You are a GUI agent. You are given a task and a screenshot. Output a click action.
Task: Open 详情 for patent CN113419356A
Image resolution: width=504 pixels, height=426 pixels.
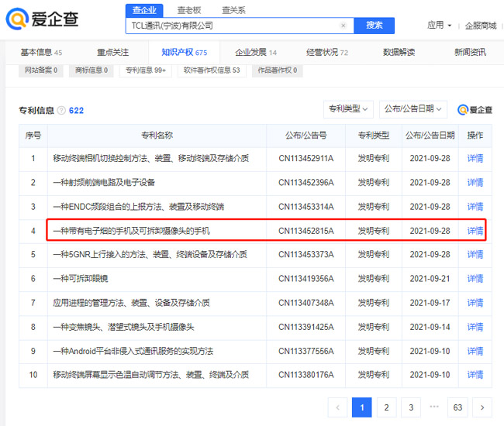pyautogui.click(x=475, y=279)
